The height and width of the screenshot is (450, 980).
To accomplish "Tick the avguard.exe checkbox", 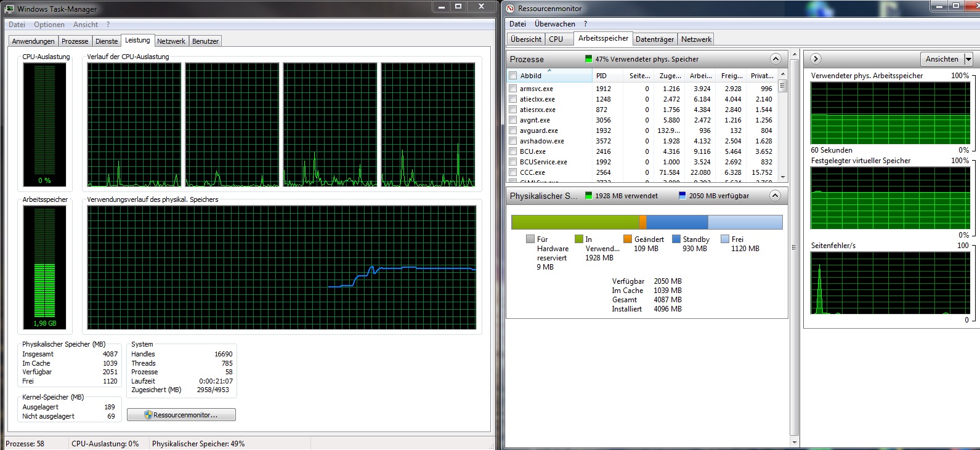I will [x=512, y=131].
